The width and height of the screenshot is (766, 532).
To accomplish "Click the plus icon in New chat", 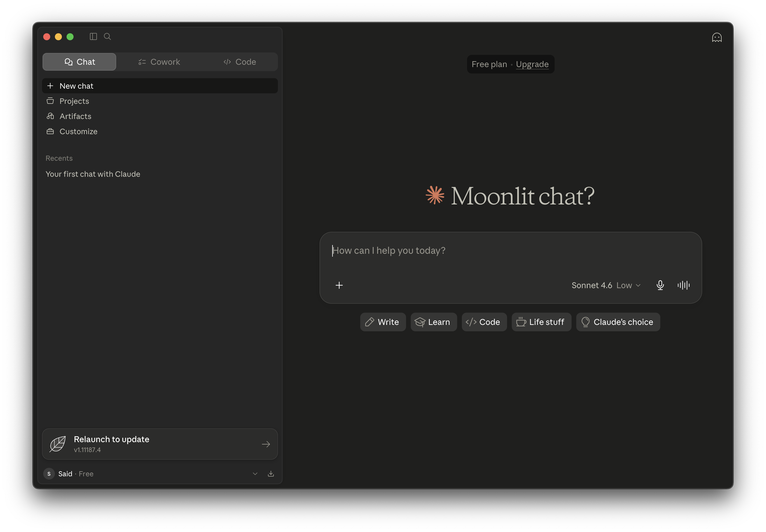I will pos(51,86).
